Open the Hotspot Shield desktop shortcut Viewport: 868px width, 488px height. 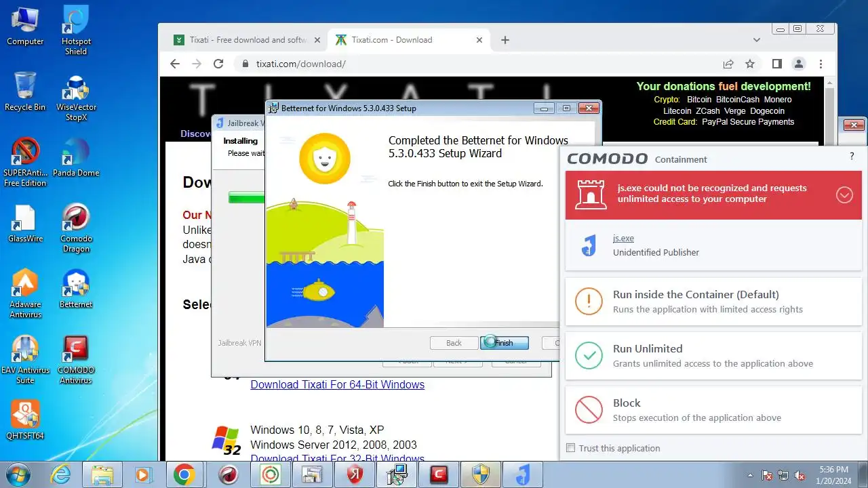click(x=76, y=30)
